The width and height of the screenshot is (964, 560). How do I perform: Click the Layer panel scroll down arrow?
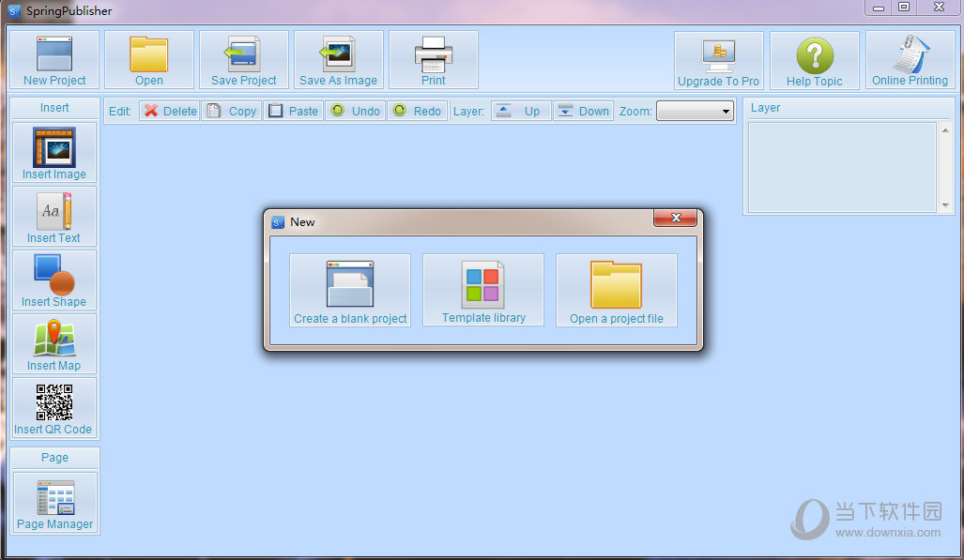[x=945, y=205]
